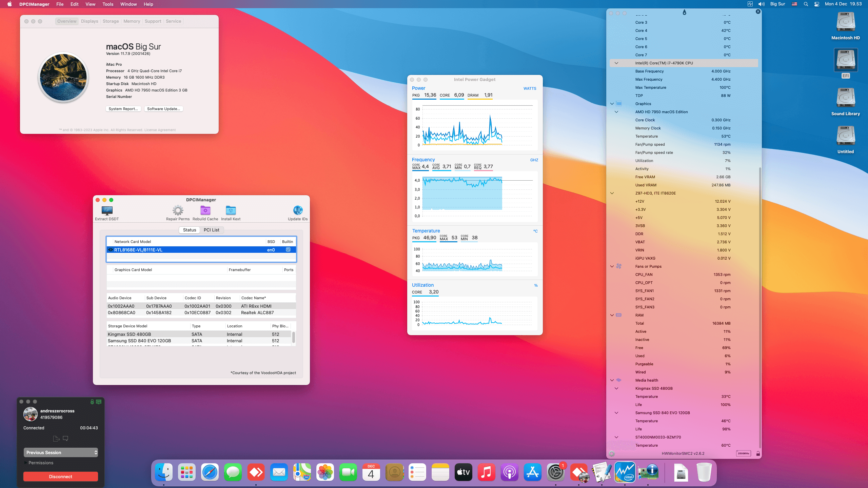This screenshot has width=868, height=488.
Task: Open the chat bubble icon in AnyDesk panel
Action: [65, 439]
